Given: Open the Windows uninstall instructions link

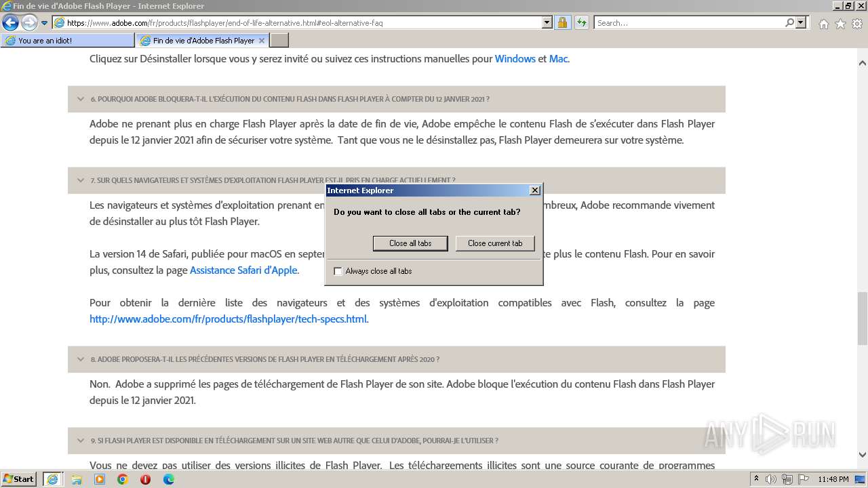Looking at the screenshot, I should pyautogui.click(x=515, y=59).
